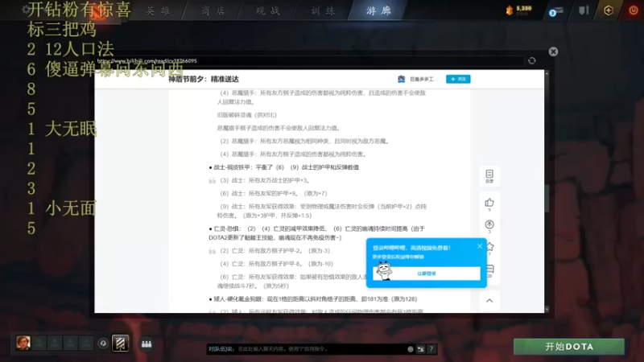Viewport: 644px width, 362px height.
Task: Click the first empty party slot
Action: point(39,343)
